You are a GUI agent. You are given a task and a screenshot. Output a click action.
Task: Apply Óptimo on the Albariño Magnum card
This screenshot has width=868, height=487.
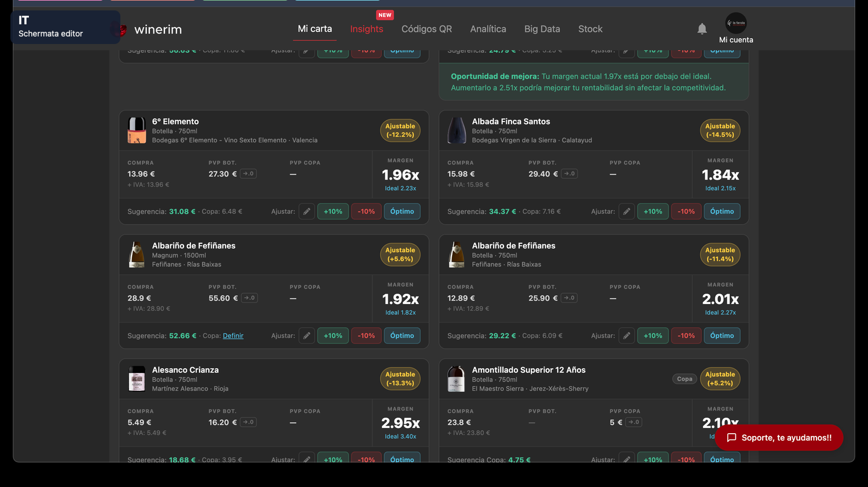point(402,336)
